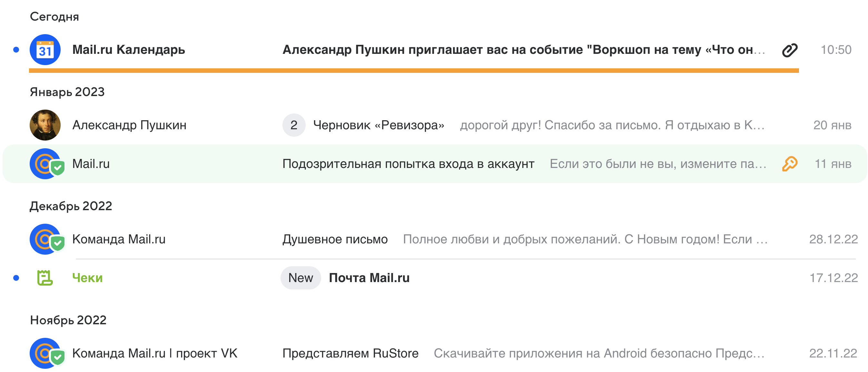The height and width of the screenshot is (372, 868).
Task: Open the Черновик «Ревизора» email
Action: coord(379,125)
